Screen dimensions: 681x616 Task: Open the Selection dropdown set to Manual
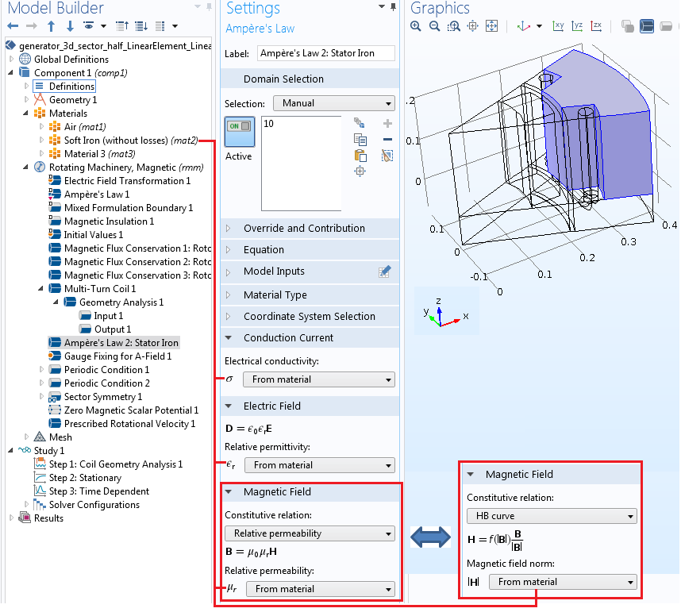(x=333, y=103)
